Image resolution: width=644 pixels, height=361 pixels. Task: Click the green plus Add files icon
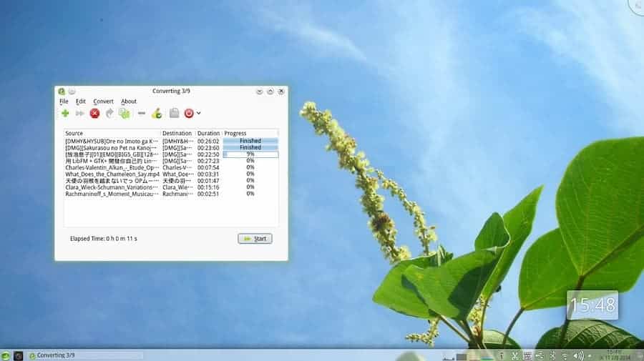pos(65,113)
